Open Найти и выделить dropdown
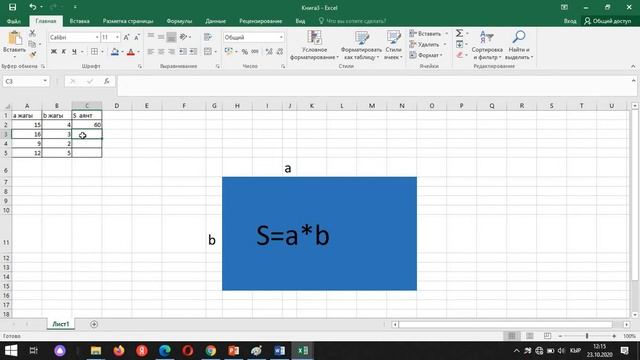 click(x=519, y=45)
